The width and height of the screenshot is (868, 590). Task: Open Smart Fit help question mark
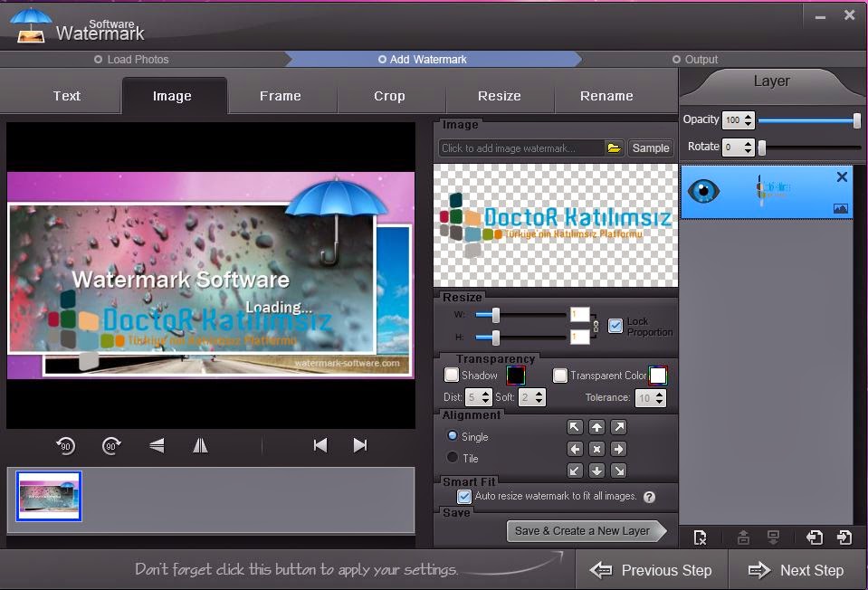point(649,497)
